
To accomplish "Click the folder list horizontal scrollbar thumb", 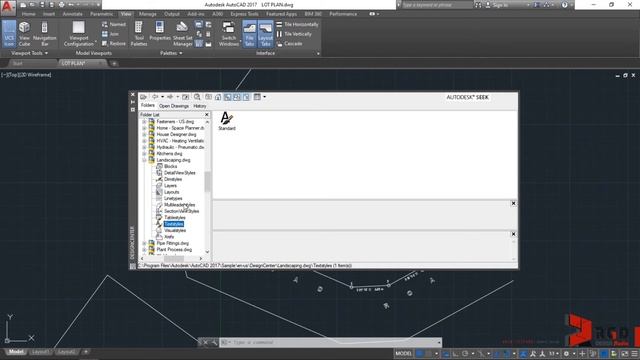I will [x=173, y=259].
